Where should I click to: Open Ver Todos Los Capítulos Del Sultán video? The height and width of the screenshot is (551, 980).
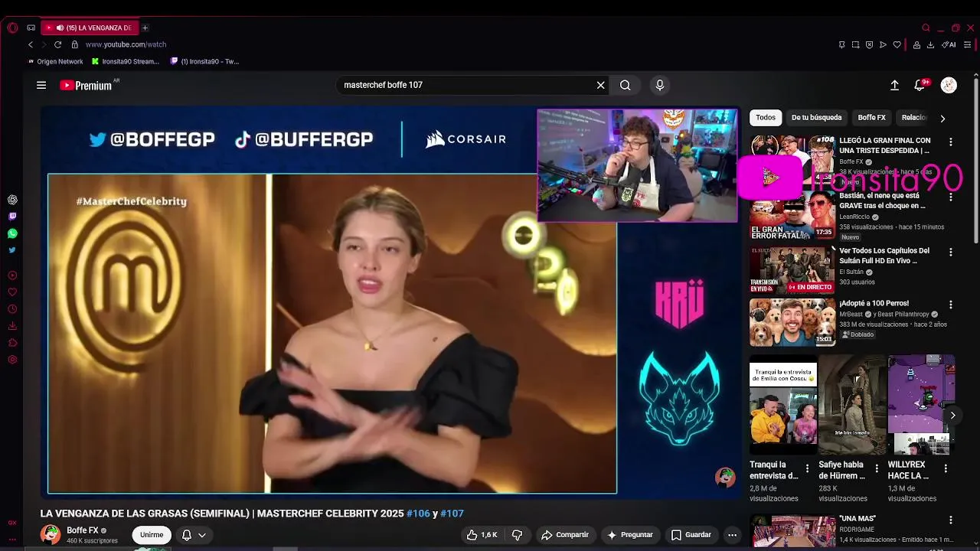tap(884, 256)
